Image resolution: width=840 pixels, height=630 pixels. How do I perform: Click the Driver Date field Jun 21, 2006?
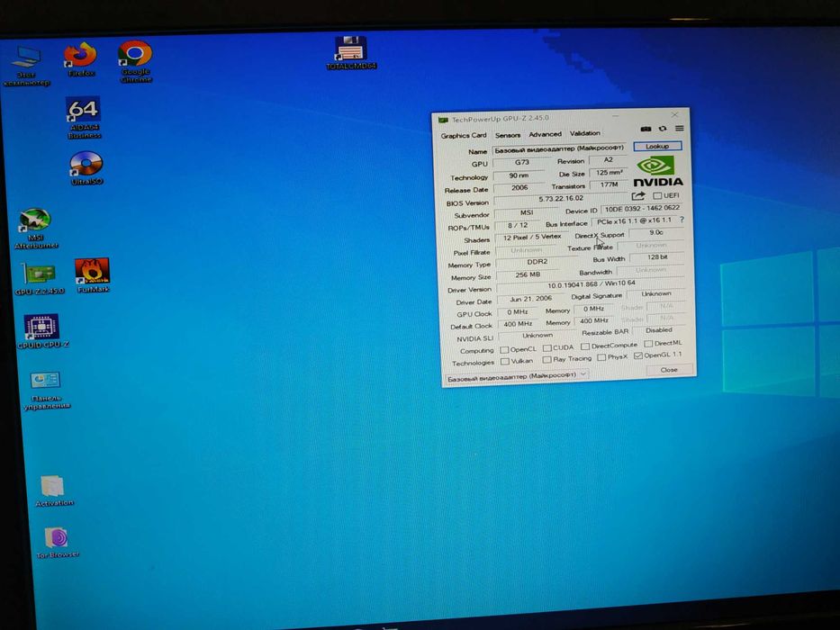[x=530, y=299]
